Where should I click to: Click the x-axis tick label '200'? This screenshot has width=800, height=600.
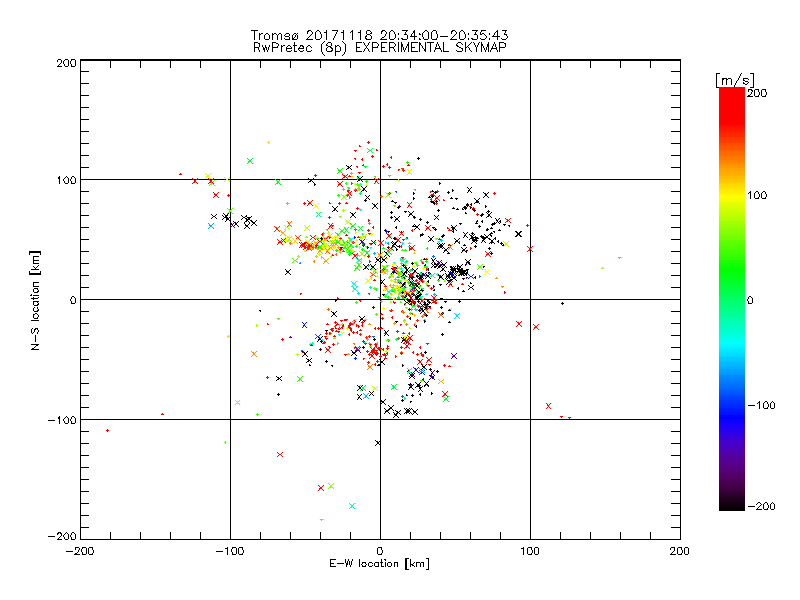[679, 551]
